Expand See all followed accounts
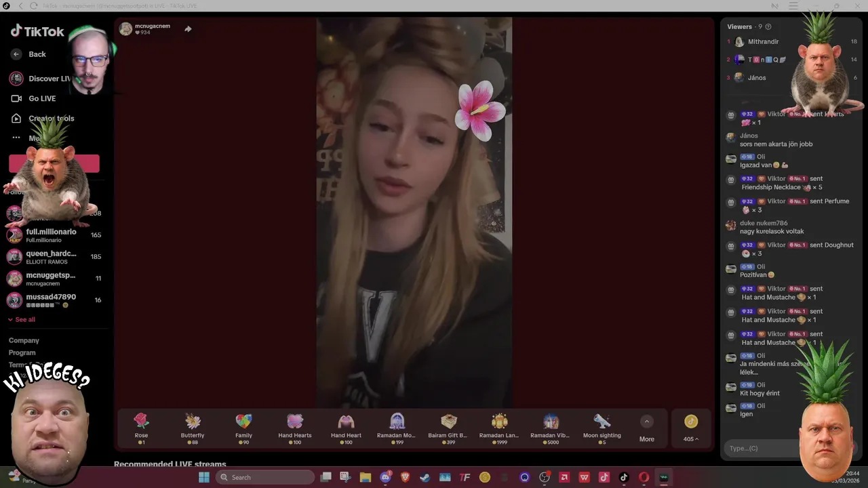The height and width of the screenshot is (488, 868). click(x=22, y=319)
